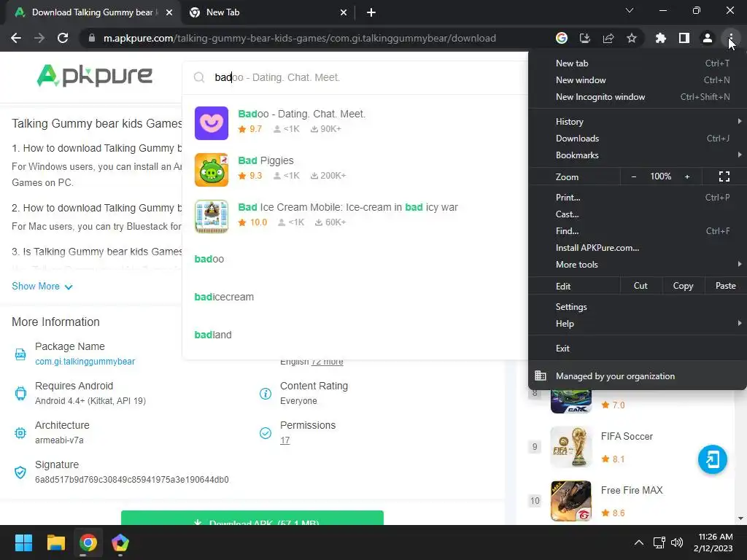This screenshot has width=747, height=560.
Task: Choose Exit from the Chrome menu
Action: coord(638,348)
